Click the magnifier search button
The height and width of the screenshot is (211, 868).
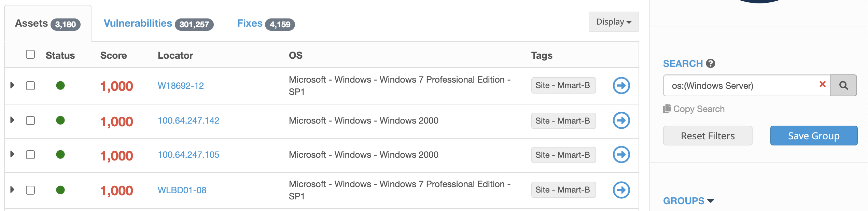[843, 85]
